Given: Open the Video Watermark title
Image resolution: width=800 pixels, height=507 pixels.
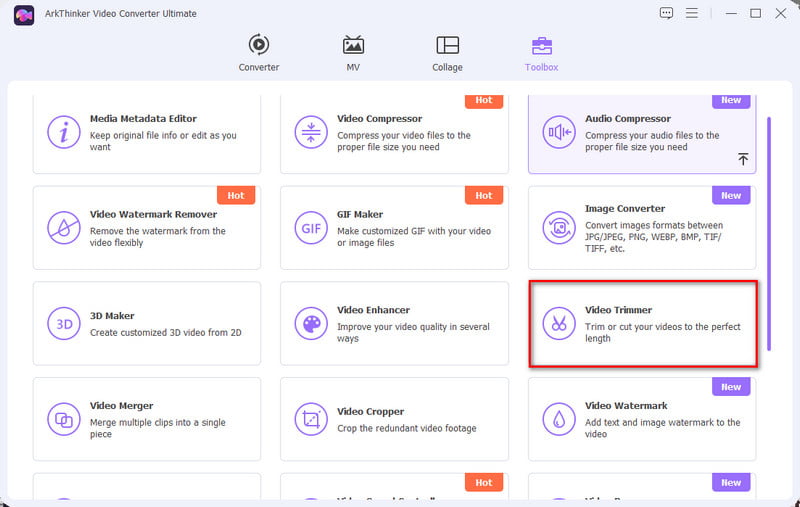Looking at the screenshot, I should click(626, 406).
